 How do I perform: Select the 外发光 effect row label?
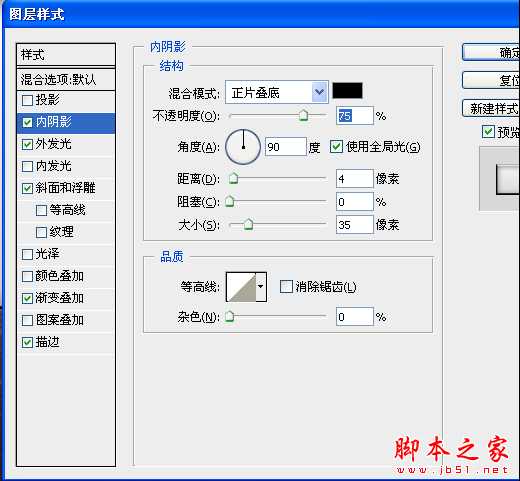coord(54,144)
